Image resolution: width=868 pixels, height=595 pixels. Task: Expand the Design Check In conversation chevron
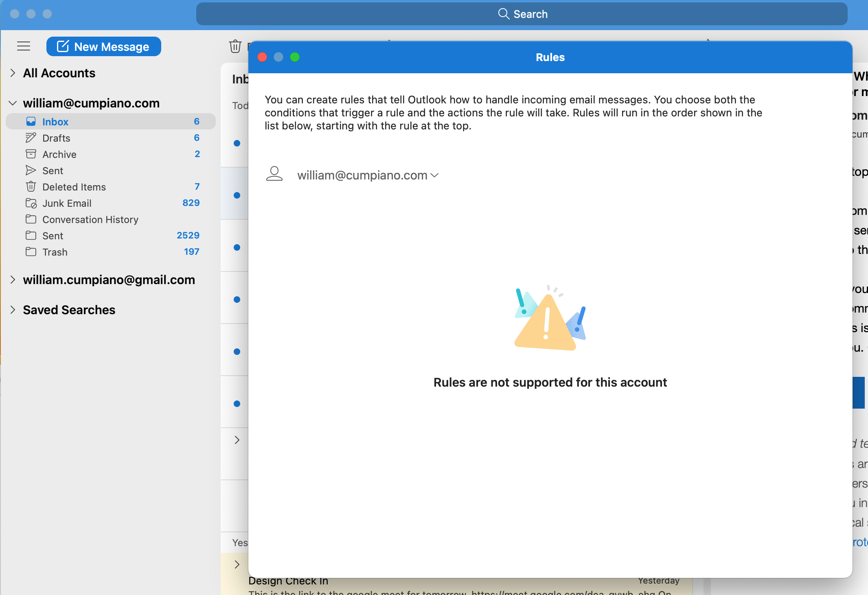coord(237,564)
